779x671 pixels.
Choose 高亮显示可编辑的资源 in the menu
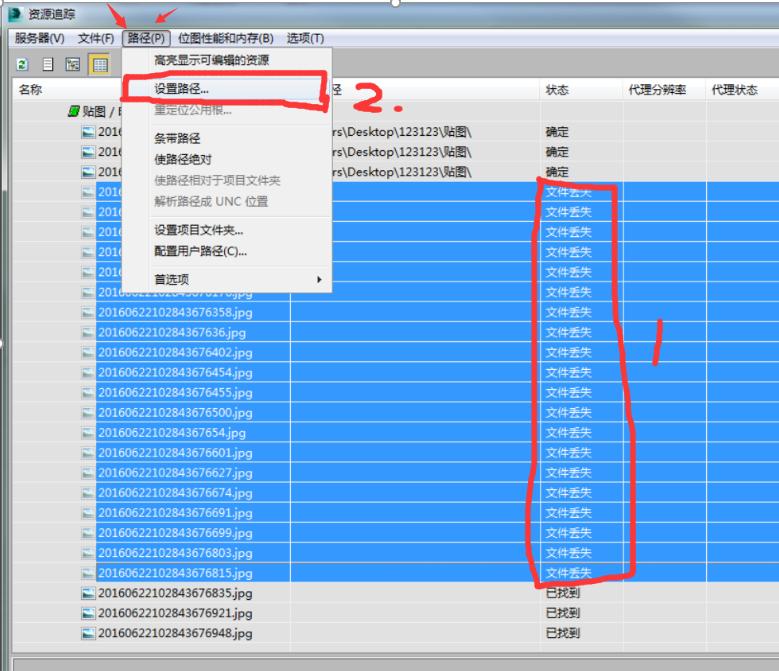pos(212,60)
